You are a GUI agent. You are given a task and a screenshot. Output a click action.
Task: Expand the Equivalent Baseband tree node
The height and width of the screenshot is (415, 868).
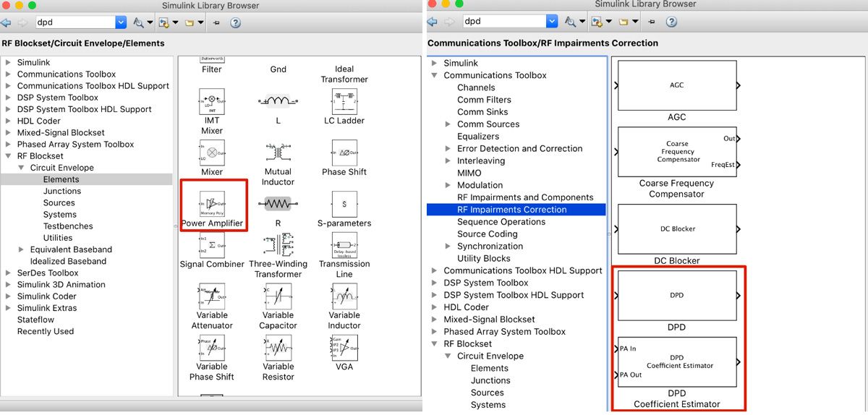22,249
